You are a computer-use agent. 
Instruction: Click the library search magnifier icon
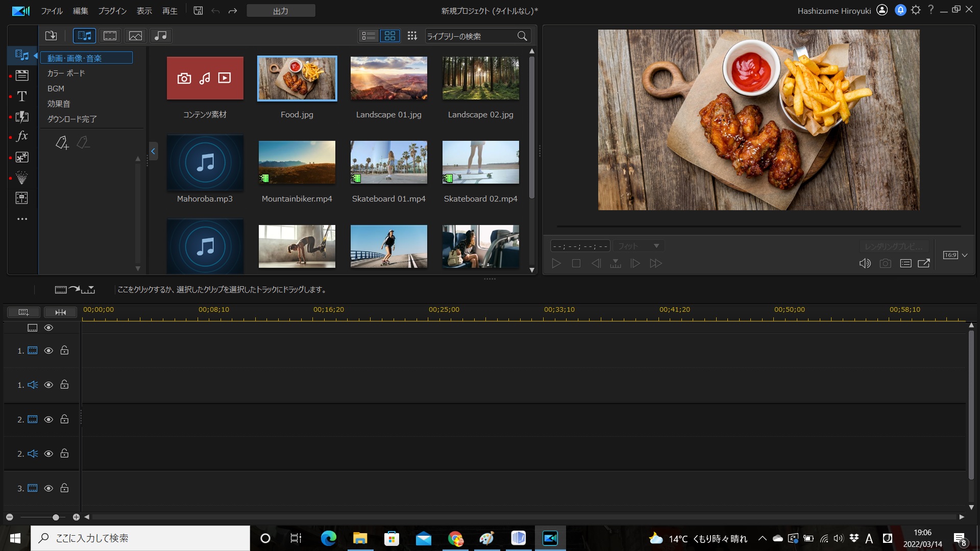coord(522,36)
